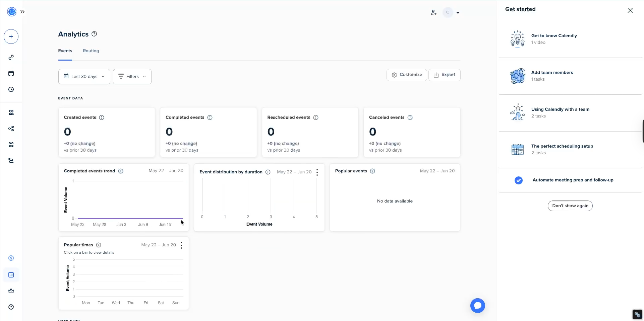Select the Meetings calendar icon in sidebar
The image size is (644, 321).
[11, 73]
